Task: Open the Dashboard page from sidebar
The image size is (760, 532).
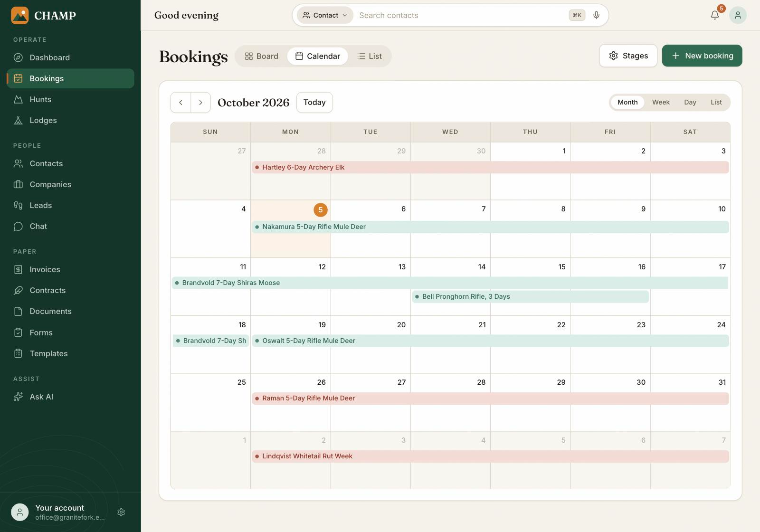Action: (x=70, y=57)
